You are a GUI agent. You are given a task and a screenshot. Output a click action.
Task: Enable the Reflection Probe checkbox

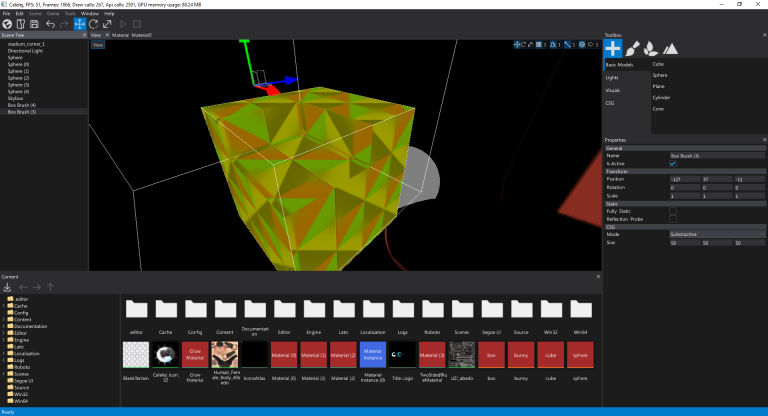673,217
